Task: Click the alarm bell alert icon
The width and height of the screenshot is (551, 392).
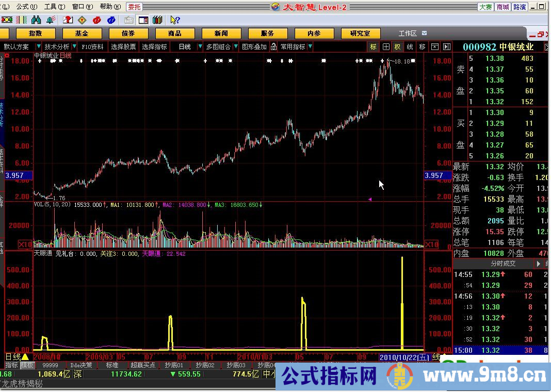Action: (x=51, y=20)
